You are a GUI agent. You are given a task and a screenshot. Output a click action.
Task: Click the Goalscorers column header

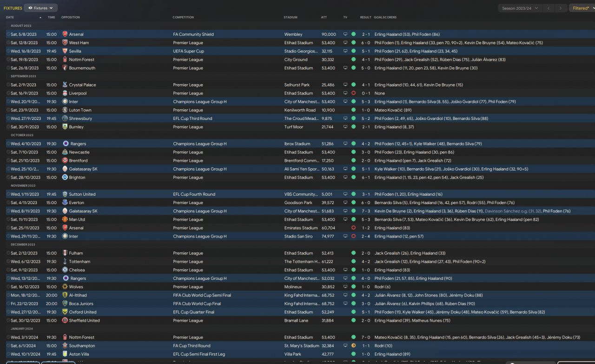[x=385, y=17]
